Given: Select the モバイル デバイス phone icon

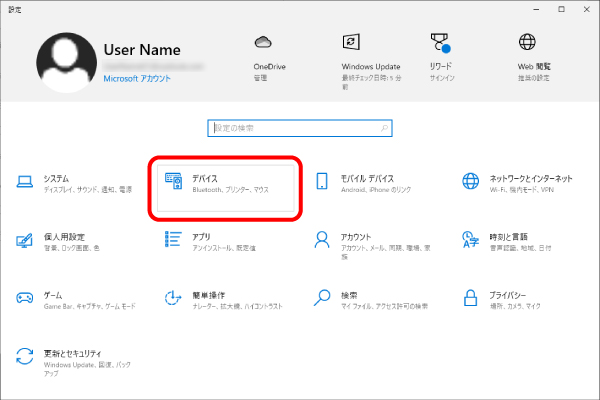Looking at the screenshot, I should 322,182.
